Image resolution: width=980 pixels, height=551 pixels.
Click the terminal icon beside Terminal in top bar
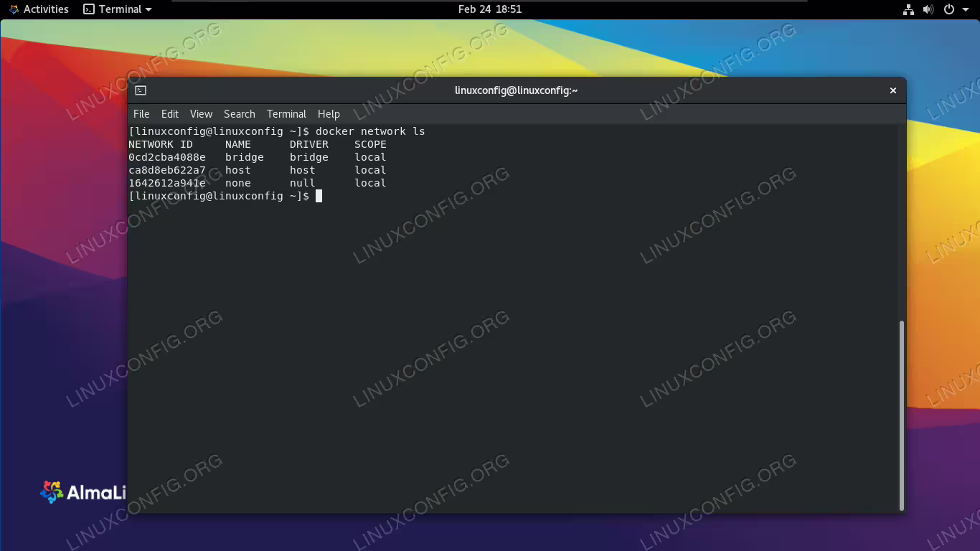[89, 9]
